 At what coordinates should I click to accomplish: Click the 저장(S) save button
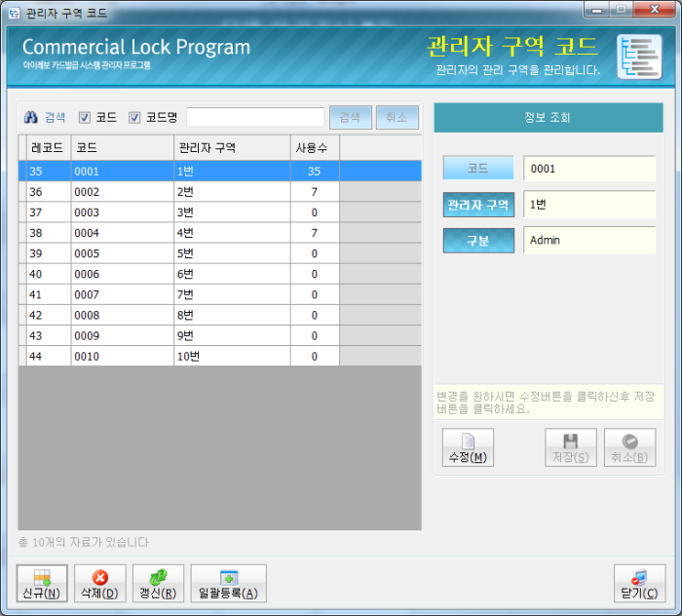pyautogui.click(x=571, y=447)
